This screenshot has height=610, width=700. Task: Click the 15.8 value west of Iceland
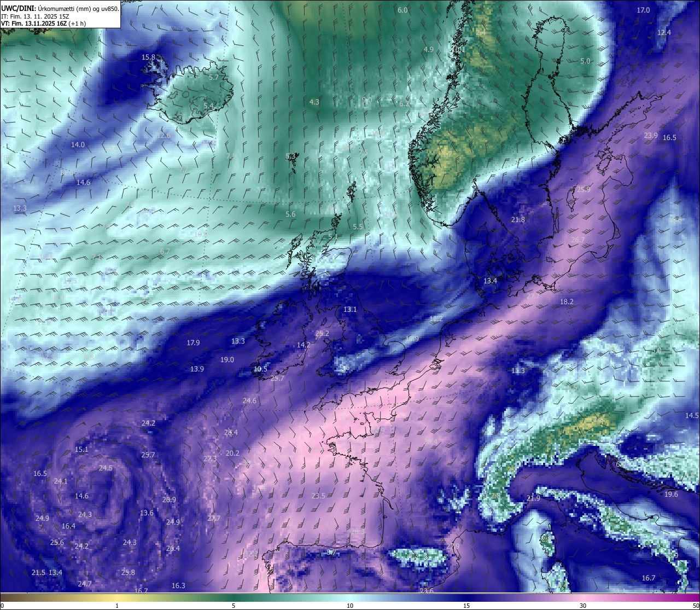(148, 57)
